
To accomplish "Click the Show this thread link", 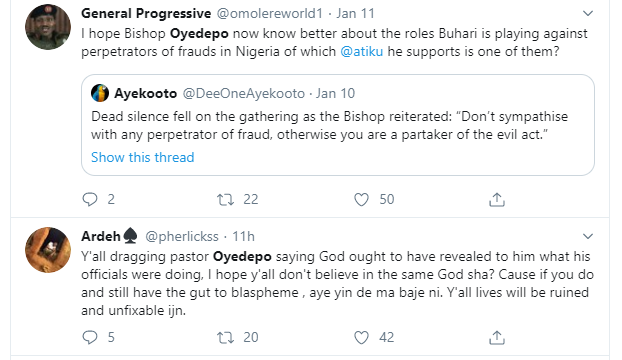I will coord(143,157).
